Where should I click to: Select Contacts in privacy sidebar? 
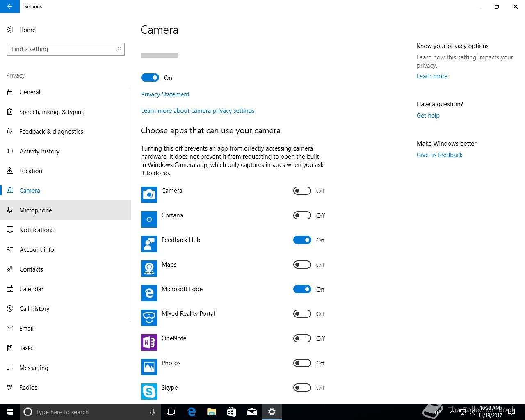(x=65, y=269)
